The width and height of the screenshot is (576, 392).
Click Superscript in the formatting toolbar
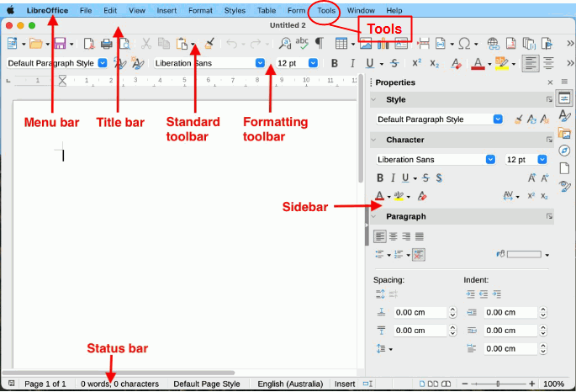(x=416, y=63)
